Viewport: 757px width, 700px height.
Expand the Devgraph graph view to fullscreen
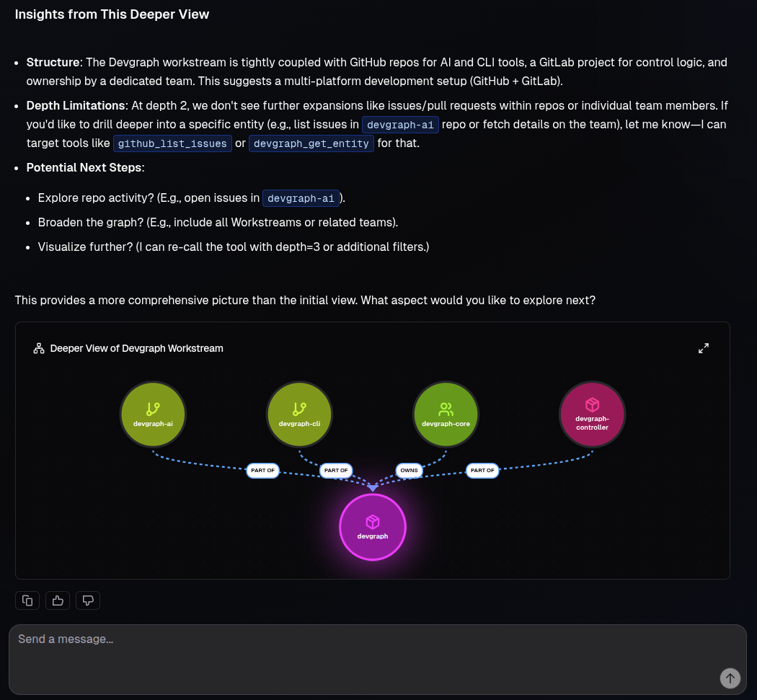(x=704, y=347)
